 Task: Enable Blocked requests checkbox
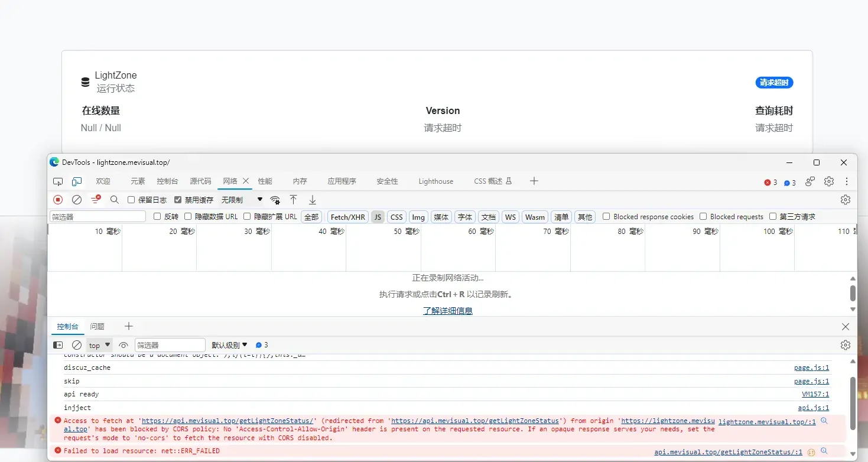703,216
